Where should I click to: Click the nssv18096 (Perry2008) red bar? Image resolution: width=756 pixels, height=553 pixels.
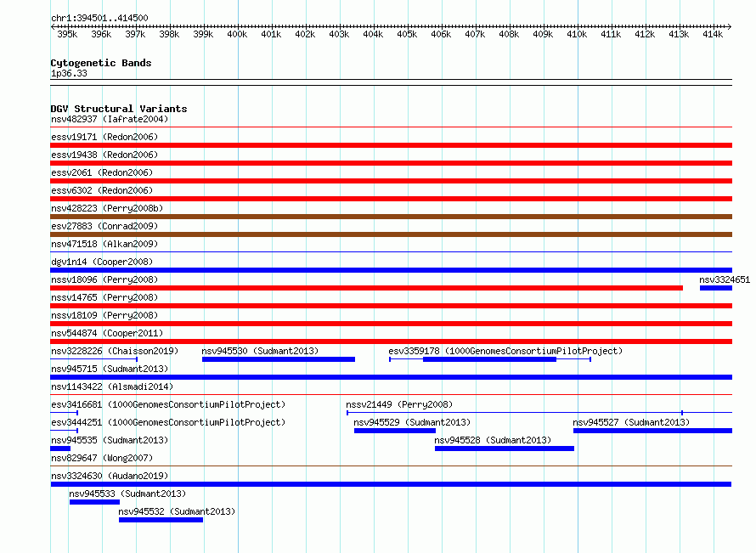point(366,288)
